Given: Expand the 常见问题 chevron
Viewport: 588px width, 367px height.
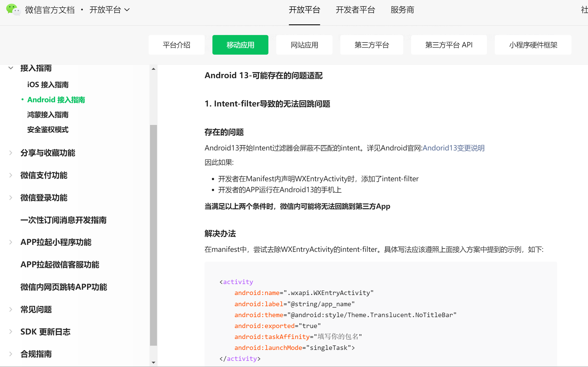Looking at the screenshot, I should pos(11,309).
